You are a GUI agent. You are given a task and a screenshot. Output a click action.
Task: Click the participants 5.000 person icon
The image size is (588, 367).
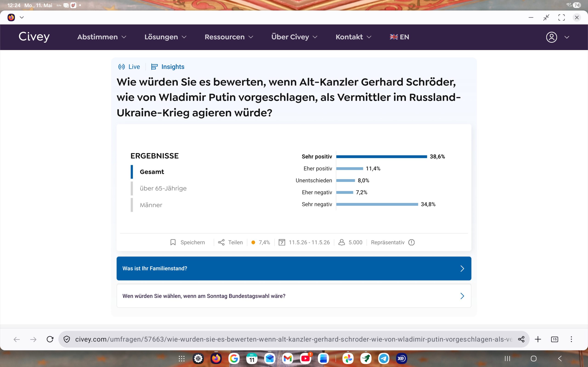click(x=342, y=242)
